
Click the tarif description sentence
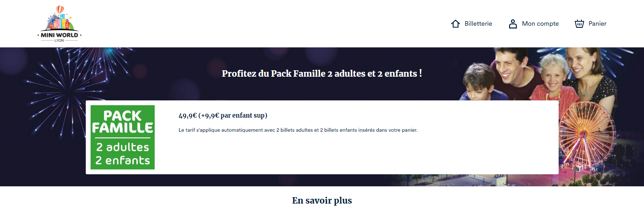pyautogui.click(x=298, y=130)
